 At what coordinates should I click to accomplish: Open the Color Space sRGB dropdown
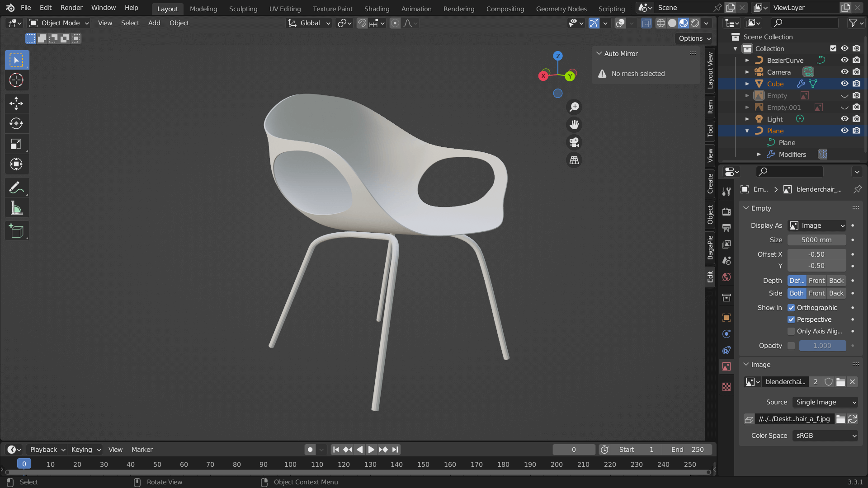[825, 436]
